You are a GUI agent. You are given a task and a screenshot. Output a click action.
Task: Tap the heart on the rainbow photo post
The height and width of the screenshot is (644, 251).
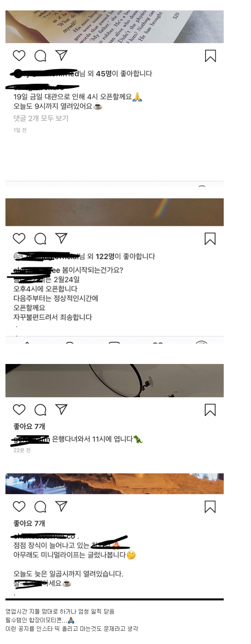coord(19,238)
